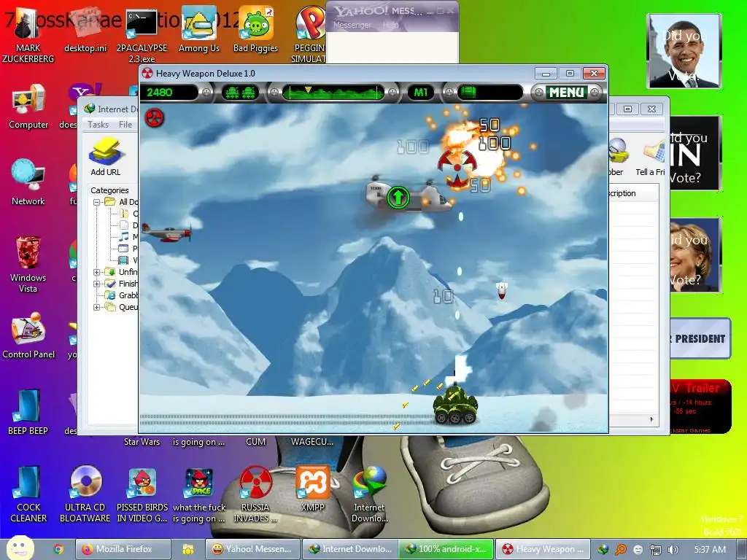Viewport: 747px width, 560px height.
Task: Launch Bad Piggies desktop icon
Action: pos(255,28)
